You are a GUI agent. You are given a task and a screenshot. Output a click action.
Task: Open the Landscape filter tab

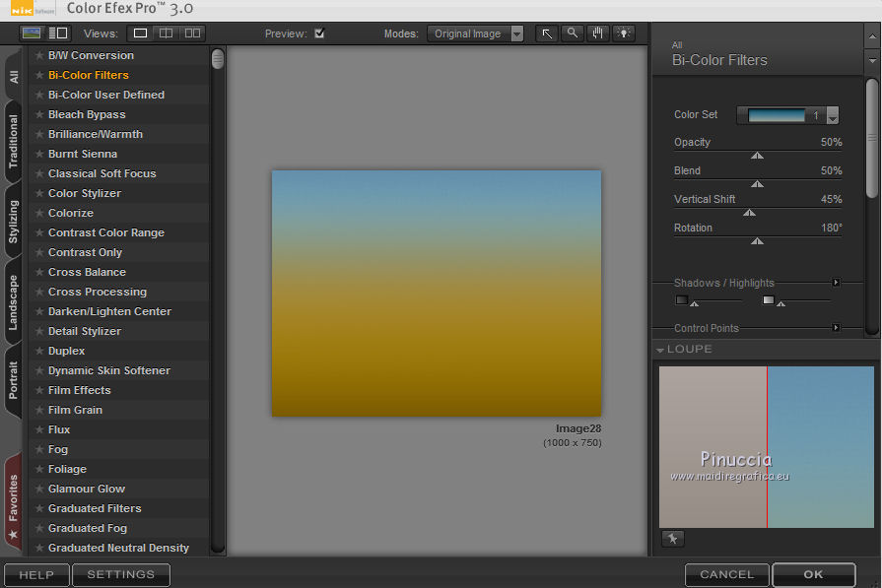14,302
